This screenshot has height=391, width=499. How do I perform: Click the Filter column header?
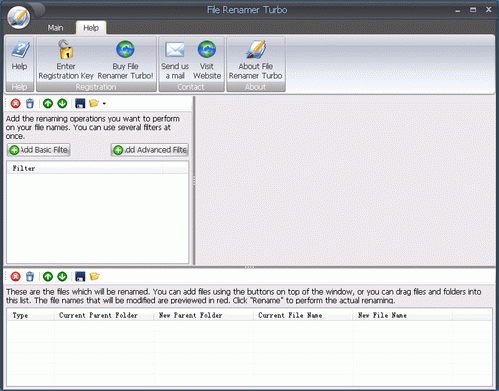[85, 168]
